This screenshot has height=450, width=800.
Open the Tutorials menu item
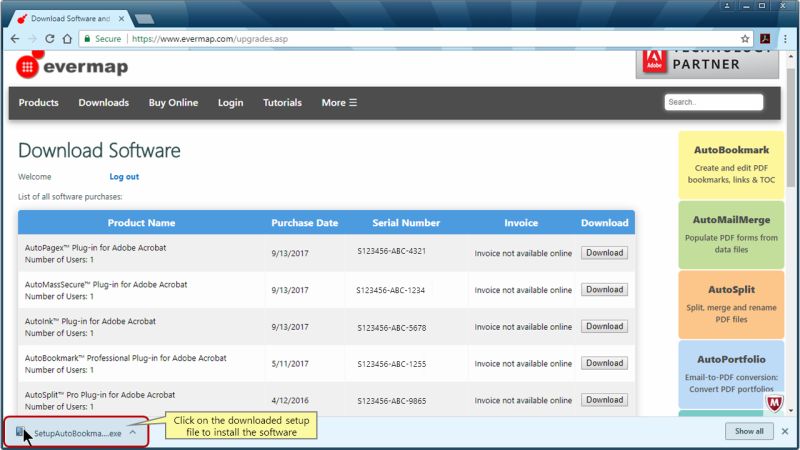click(x=283, y=103)
